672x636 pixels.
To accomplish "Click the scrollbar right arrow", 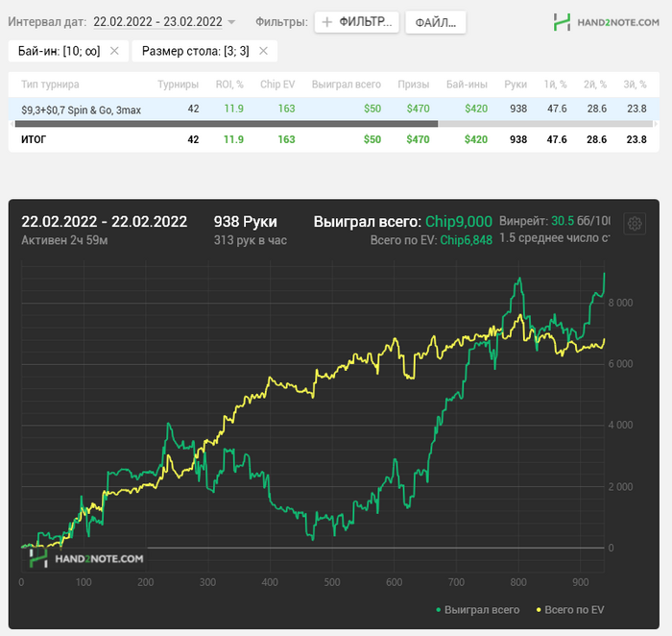I will (656, 124).
